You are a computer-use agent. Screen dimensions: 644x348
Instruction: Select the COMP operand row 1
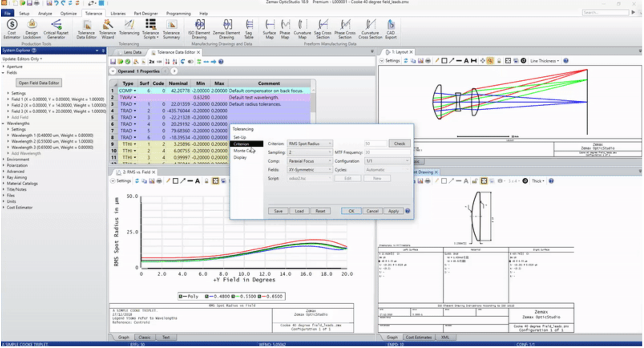pyautogui.click(x=210, y=91)
